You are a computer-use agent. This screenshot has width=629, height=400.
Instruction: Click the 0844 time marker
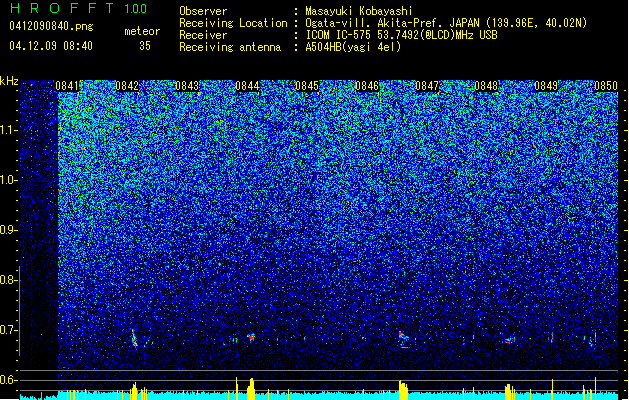point(247,86)
